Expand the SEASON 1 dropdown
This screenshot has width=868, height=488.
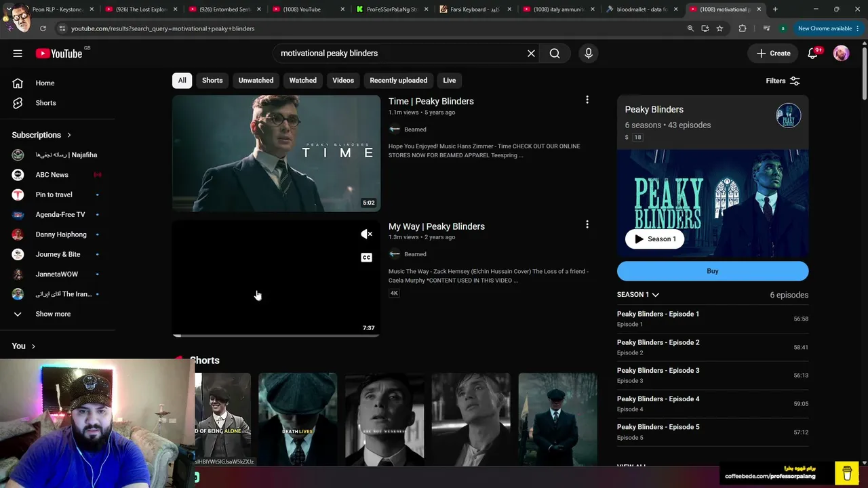638,295
